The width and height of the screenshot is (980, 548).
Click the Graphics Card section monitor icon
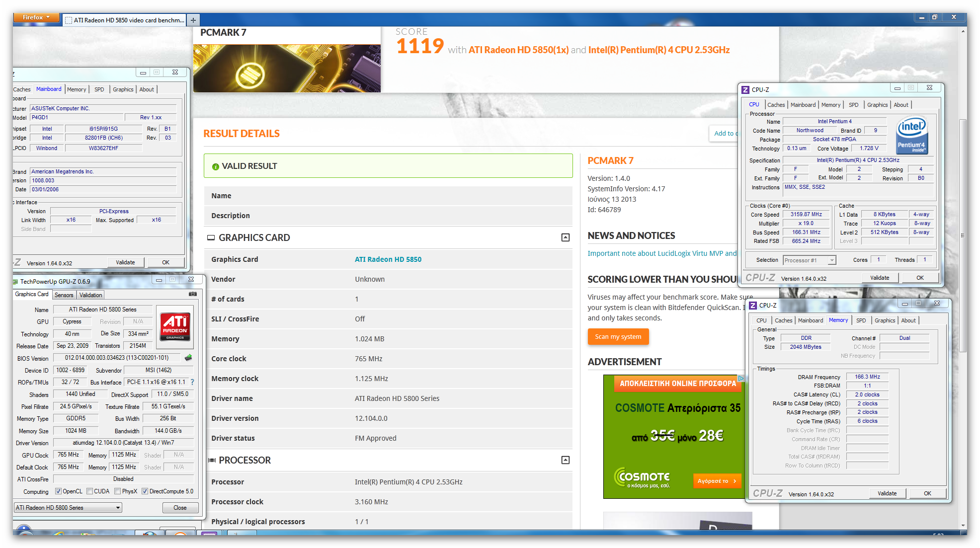coord(211,238)
